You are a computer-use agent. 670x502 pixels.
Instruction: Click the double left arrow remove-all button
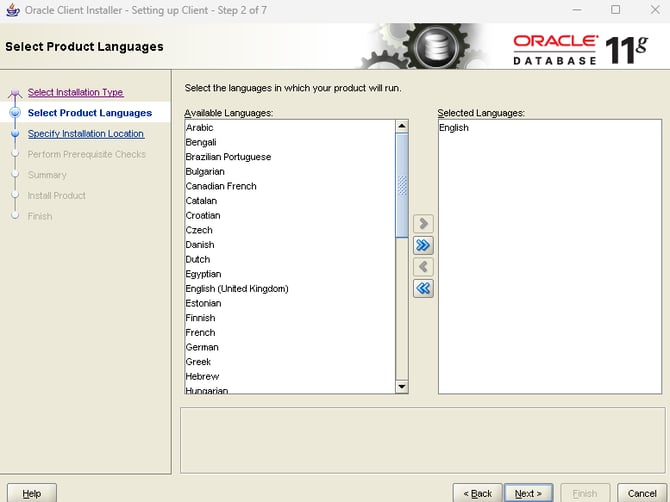coord(423,289)
